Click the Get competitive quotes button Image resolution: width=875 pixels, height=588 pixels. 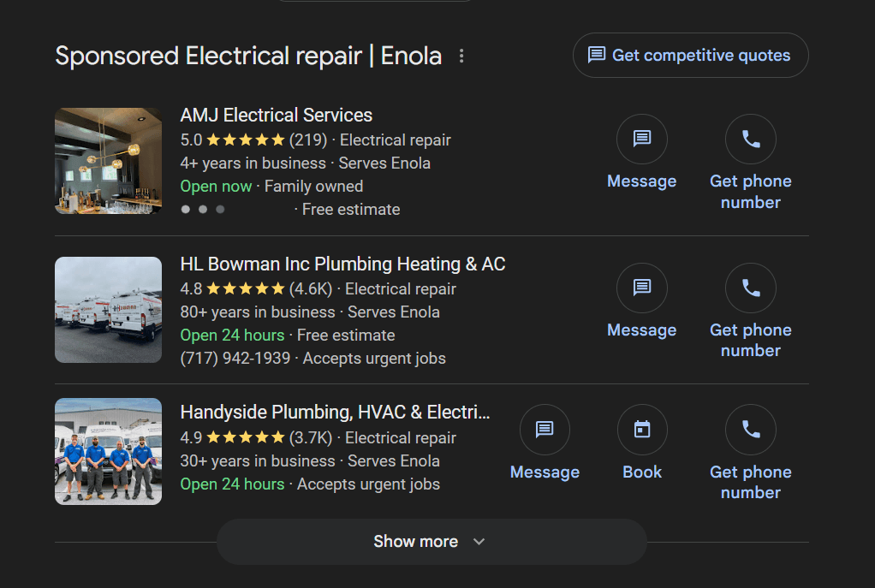pyautogui.click(x=690, y=55)
